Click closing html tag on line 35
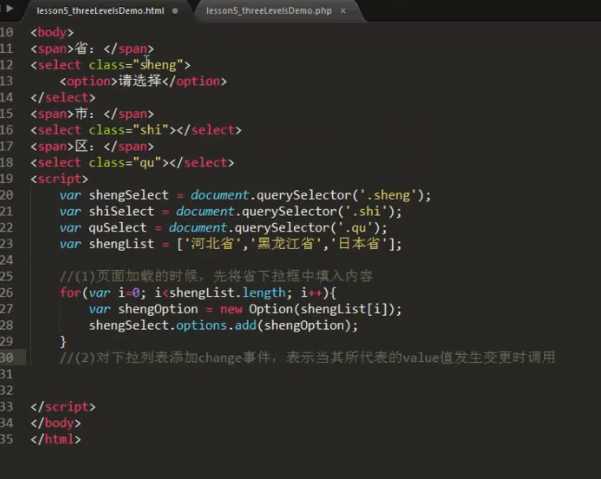Image resolution: width=601 pixels, height=479 pixels. pyautogui.click(x=56, y=440)
